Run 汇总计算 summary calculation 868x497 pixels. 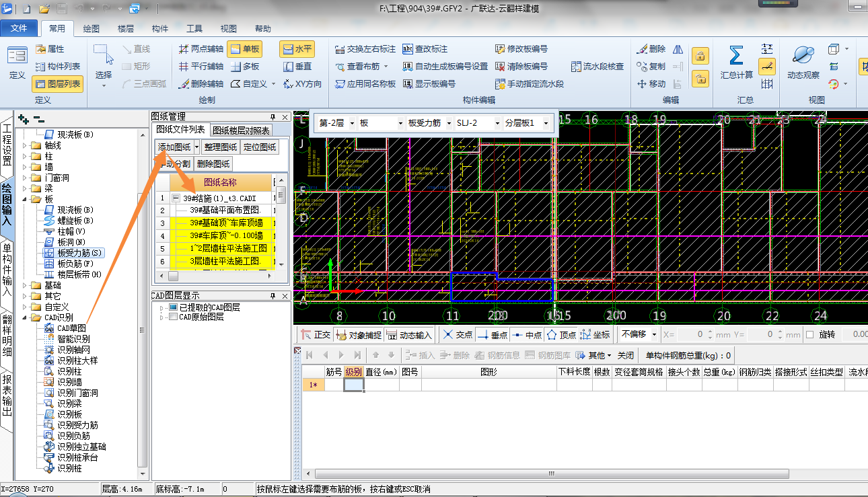pos(737,63)
